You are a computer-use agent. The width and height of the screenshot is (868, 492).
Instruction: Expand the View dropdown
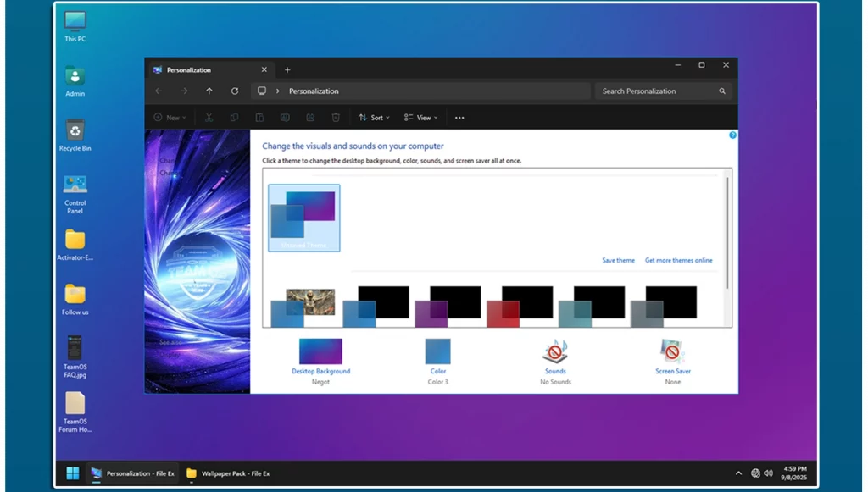[420, 118]
